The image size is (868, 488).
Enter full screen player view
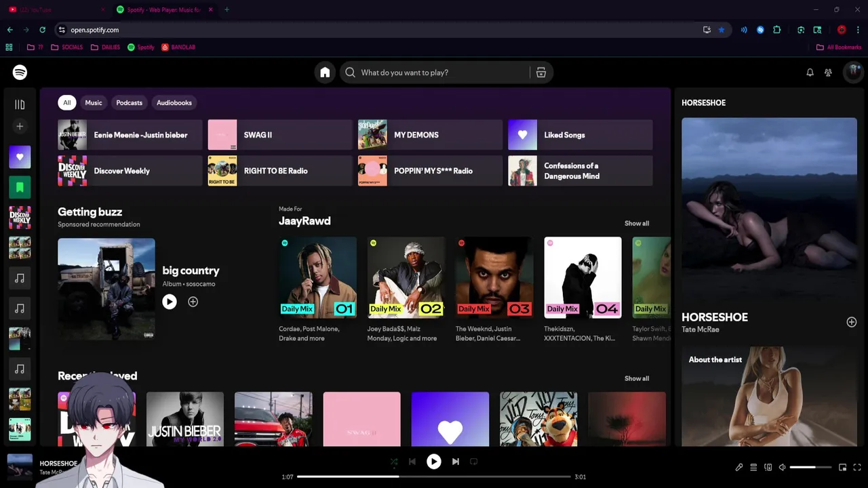tap(857, 467)
